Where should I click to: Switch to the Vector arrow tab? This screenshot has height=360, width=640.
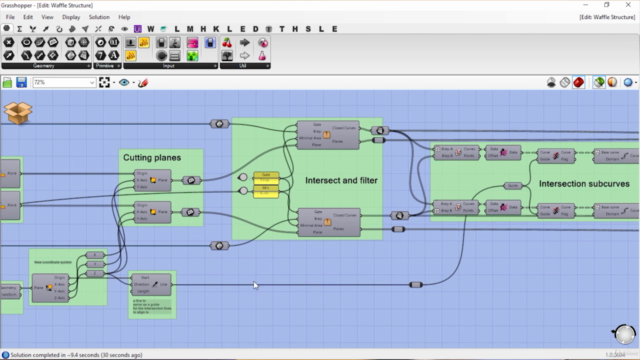coord(46,29)
